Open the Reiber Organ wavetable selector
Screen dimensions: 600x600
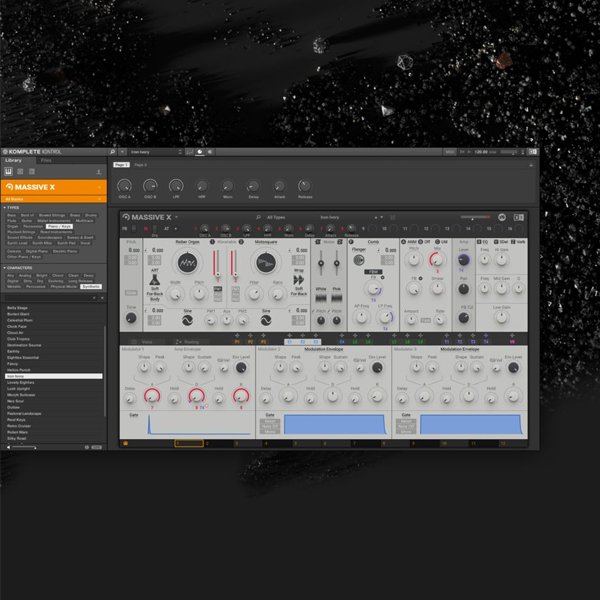[188, 242]
